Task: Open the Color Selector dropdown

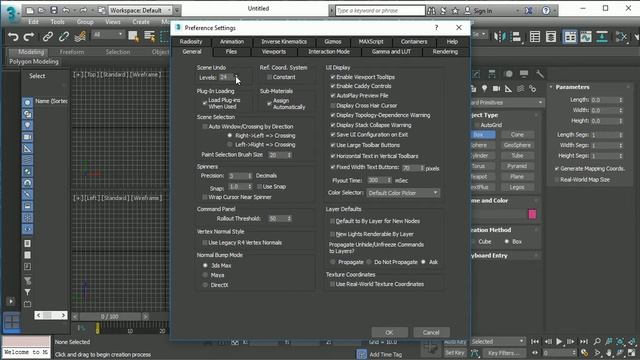Action: tap(403, 193)
